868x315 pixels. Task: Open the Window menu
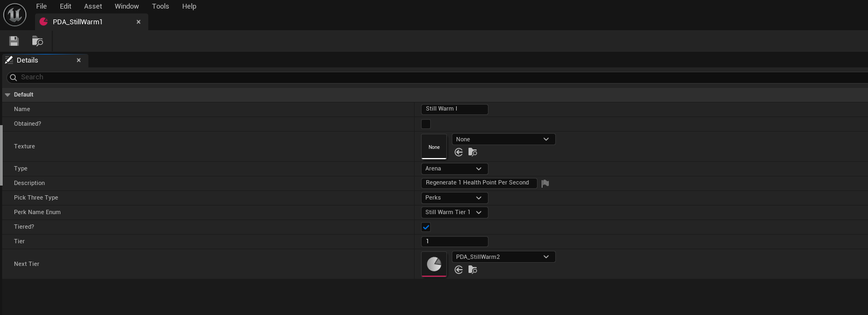(x=127, y=6)
